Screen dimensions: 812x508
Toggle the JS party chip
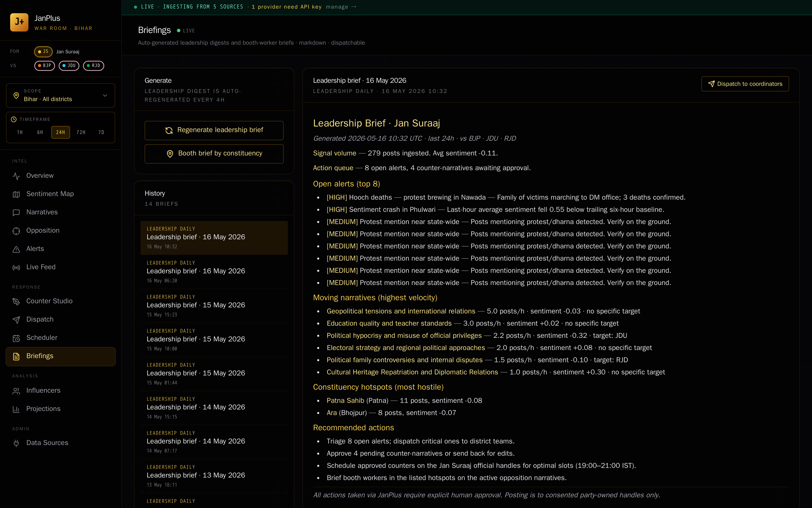(43, 51)
